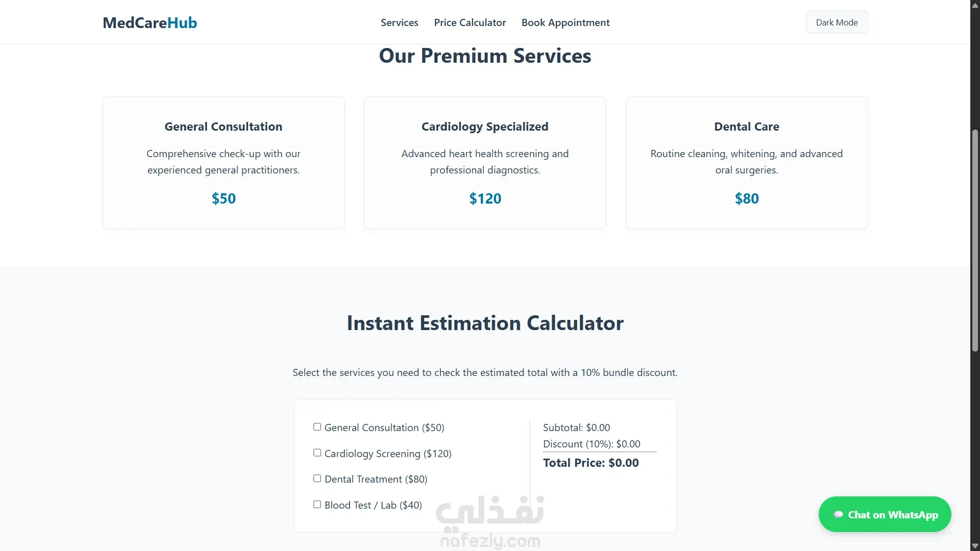Go to Price Calculator section
The image size is (980, 551).
(470, 22)
